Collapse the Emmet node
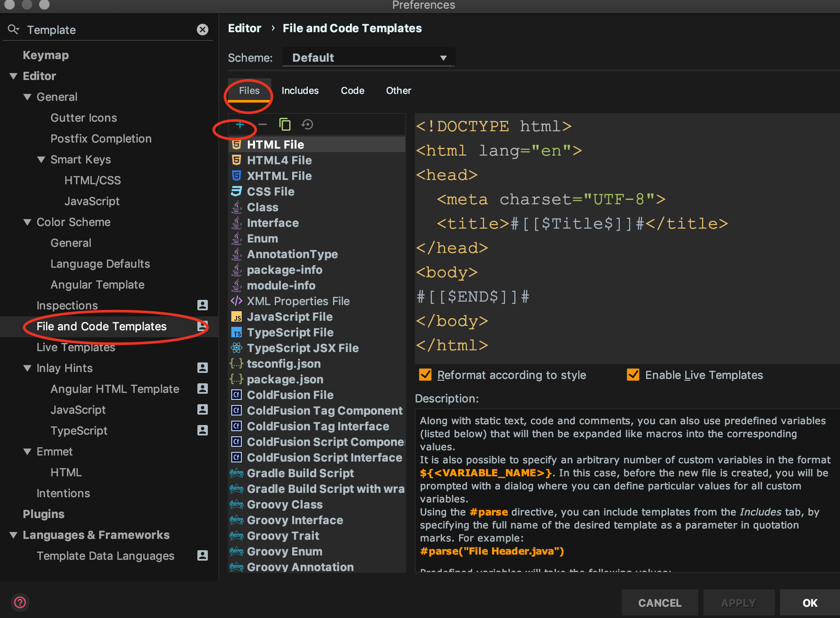 (x=27, y=452)
